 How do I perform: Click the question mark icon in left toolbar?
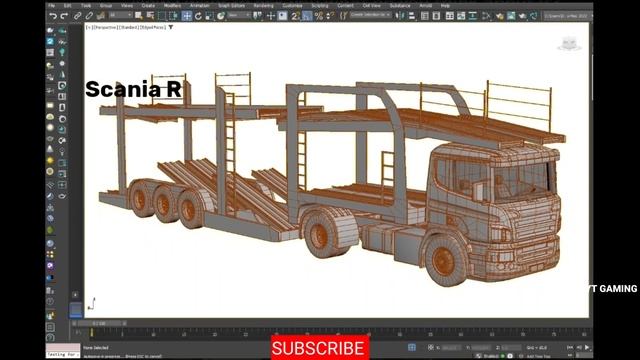pos(50,337)
